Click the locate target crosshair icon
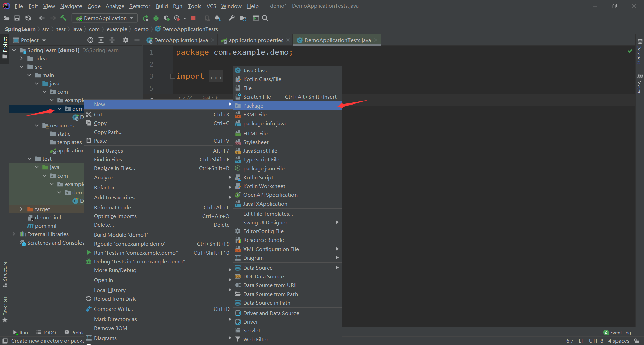The height and width of the screenshot is (345, 644). tap(90, 40)
